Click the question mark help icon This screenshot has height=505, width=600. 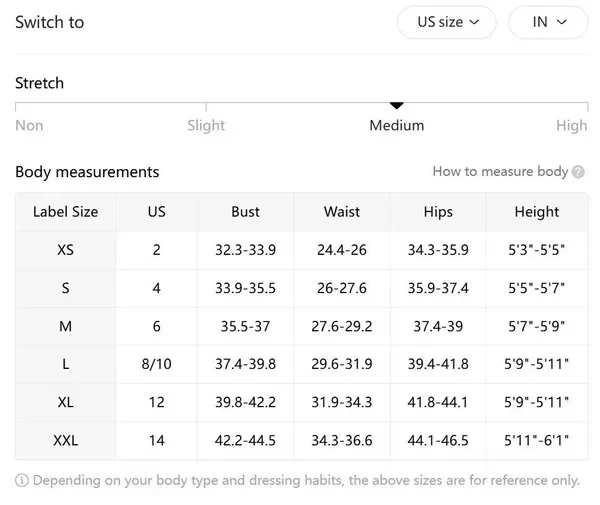(x=578, y=172)
